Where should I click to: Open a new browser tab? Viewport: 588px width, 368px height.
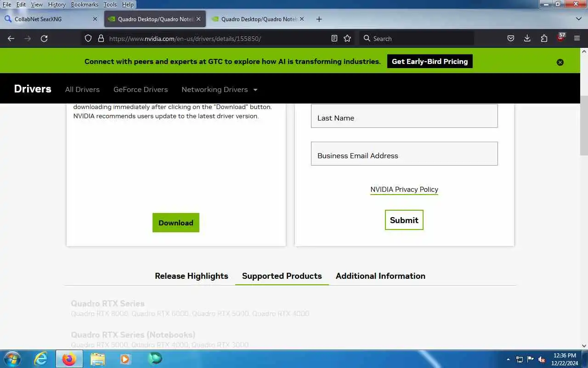pyautogui.click(x=319, y=19)
